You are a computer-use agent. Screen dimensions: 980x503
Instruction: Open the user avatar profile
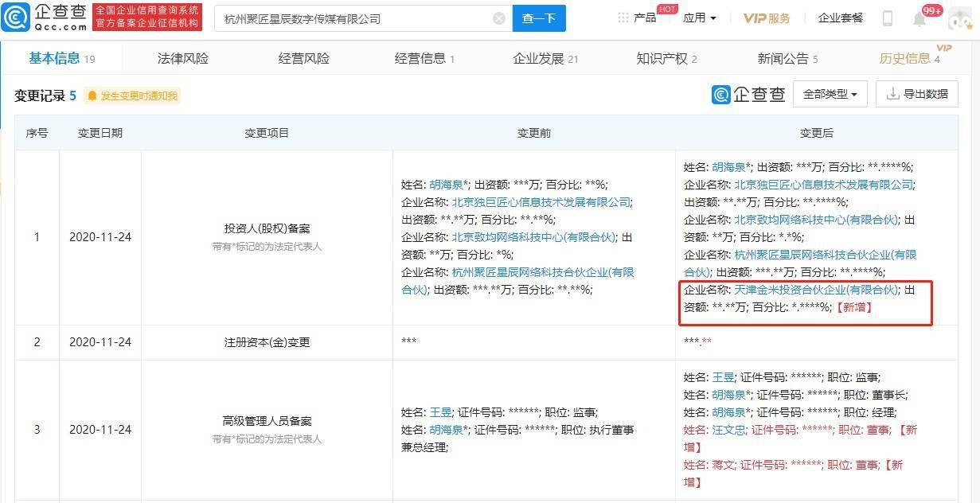(x=961, y=18)
